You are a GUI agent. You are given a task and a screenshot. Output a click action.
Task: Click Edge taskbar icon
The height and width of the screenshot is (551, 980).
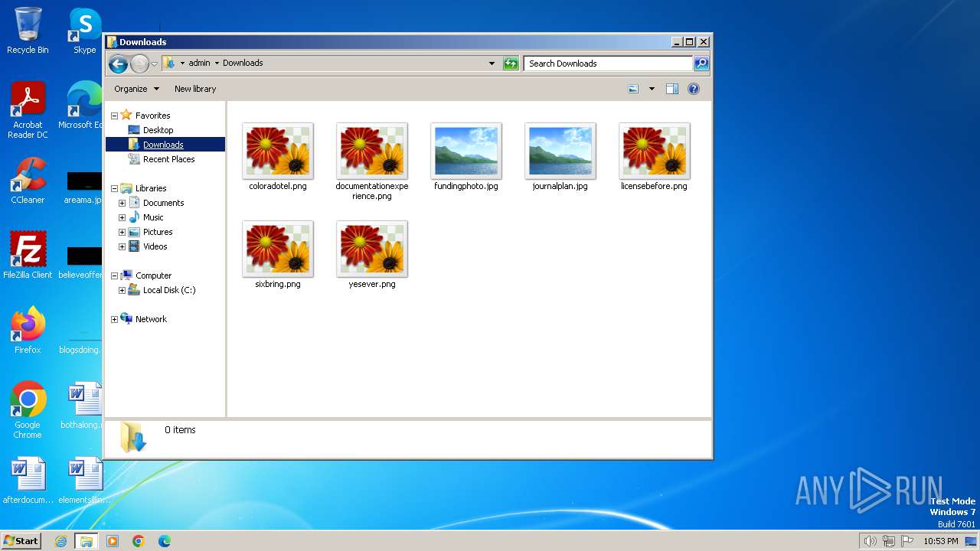coord(165,541)
